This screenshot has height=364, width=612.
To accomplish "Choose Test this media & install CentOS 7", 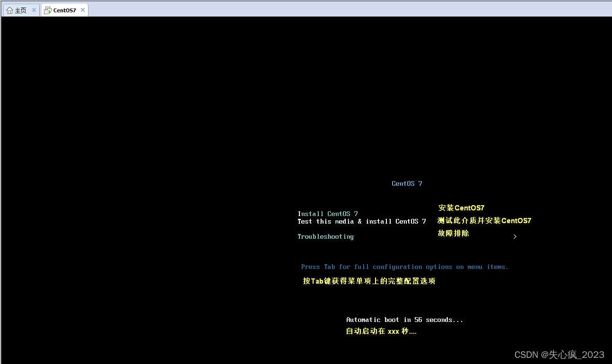I will [x=362, y=221].
